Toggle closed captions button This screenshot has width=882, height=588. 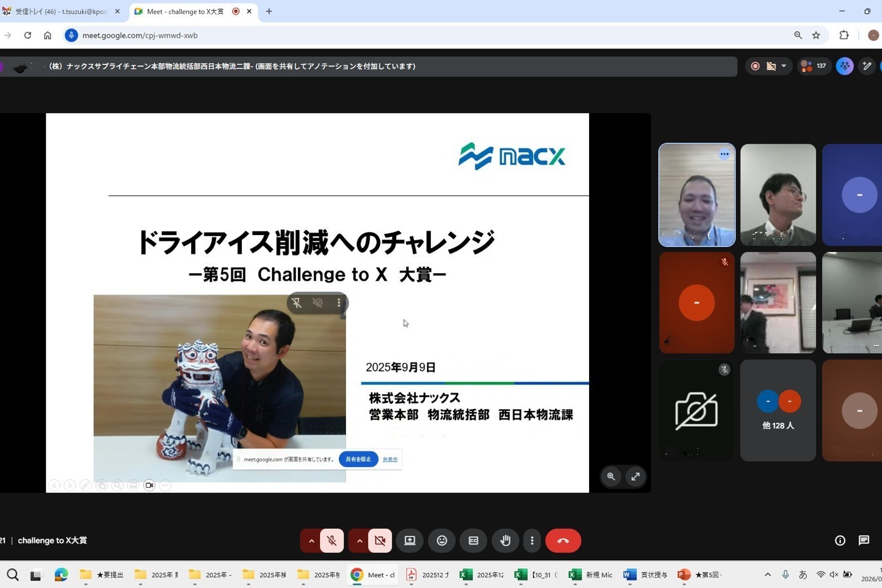click(x=473, y=541)
